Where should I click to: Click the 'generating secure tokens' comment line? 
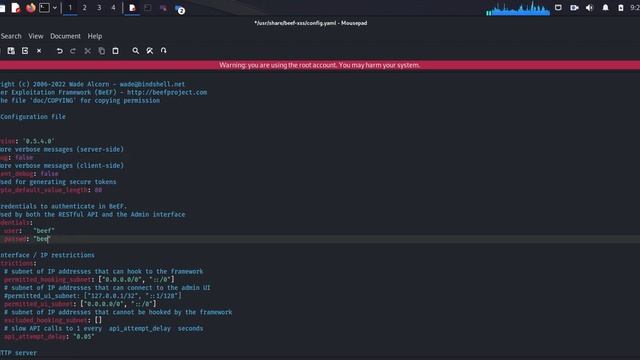click(58, 182)
